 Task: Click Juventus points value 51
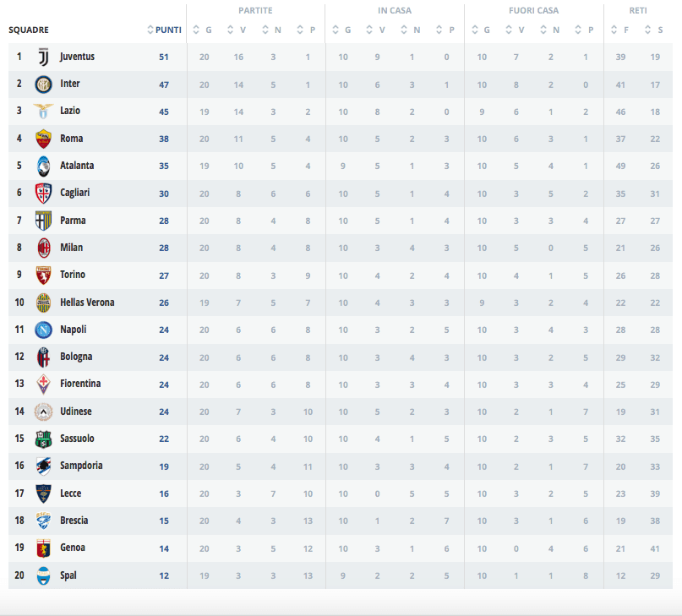(164, 57)
